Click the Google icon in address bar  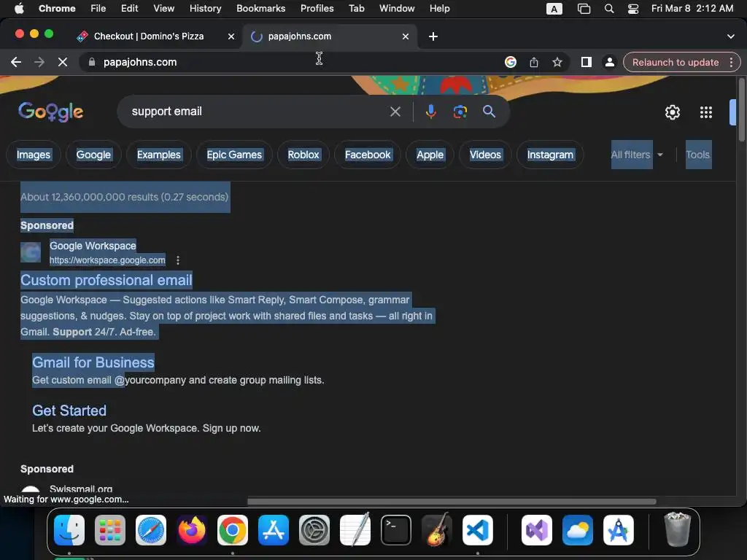coord(510,62)
